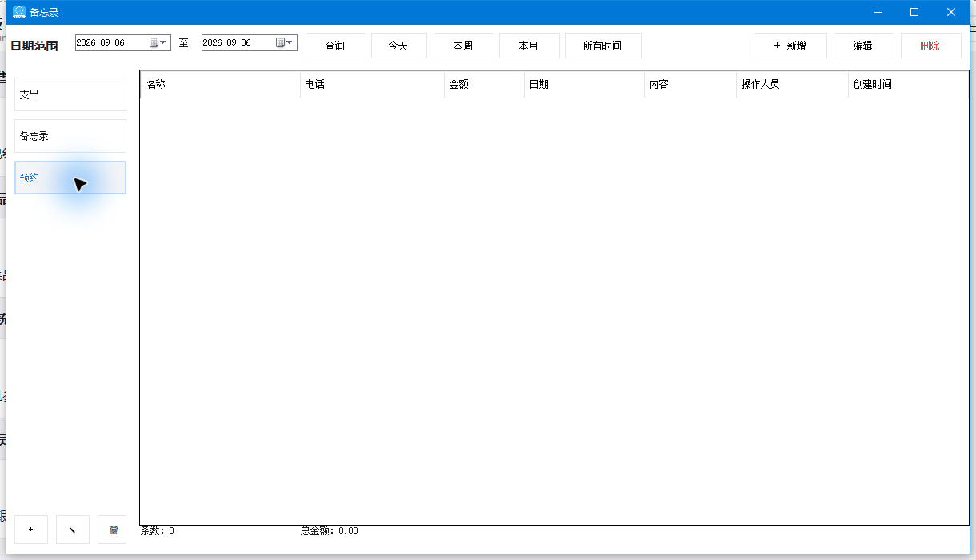Select the 支出 category
Viewport: 976px width, 560px height.
pos(70,94)
